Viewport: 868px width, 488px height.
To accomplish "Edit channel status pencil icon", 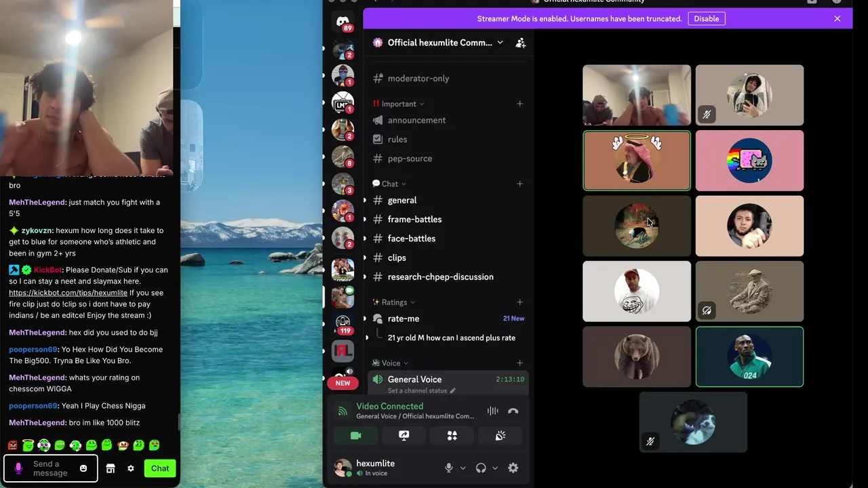I will coord(453,391).
